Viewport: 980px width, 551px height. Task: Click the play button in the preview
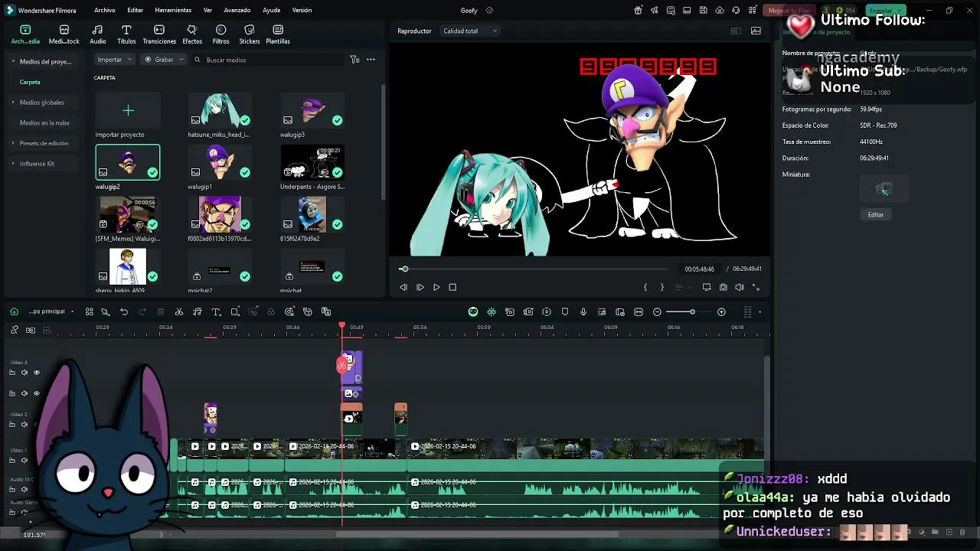click(436, 287)
